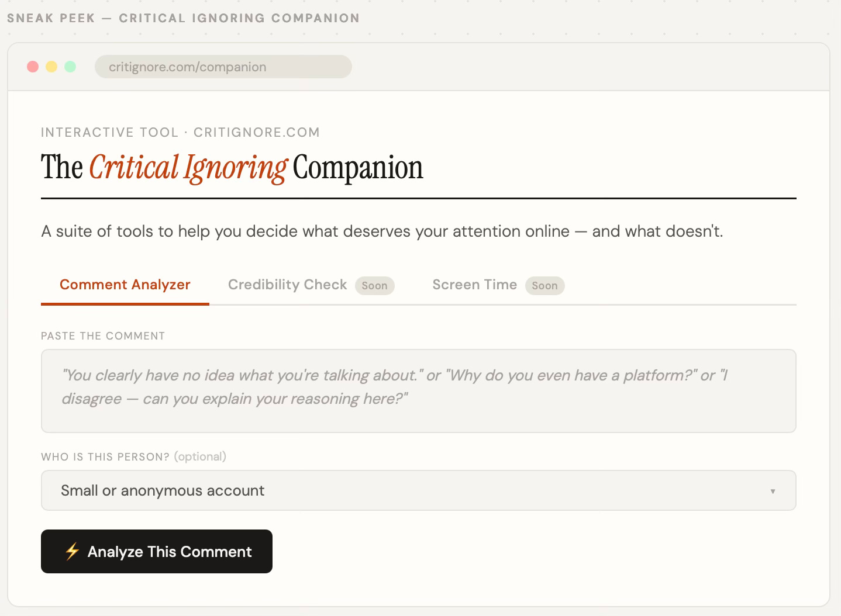This screenshot has height=616, width=841.
Task: Click the critignore.com/companion address bar
Action: [x=223, y=67]
